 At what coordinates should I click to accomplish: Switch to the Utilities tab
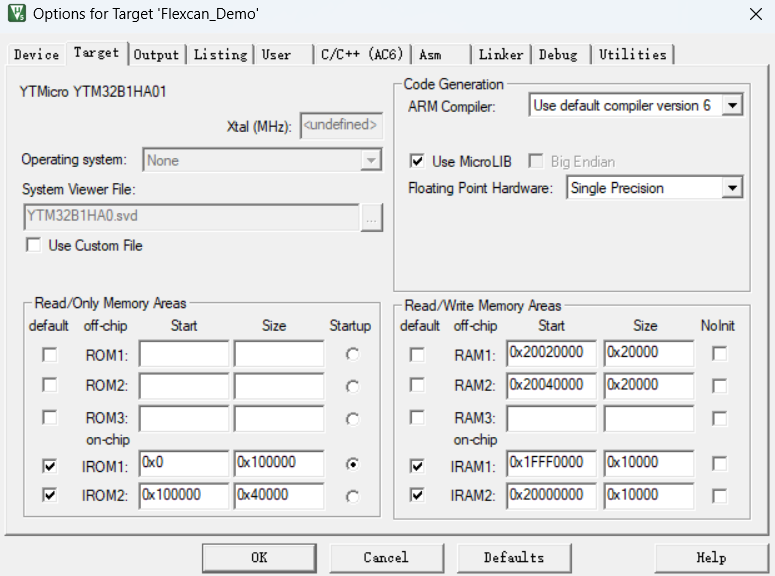click(x=633, y=54)
